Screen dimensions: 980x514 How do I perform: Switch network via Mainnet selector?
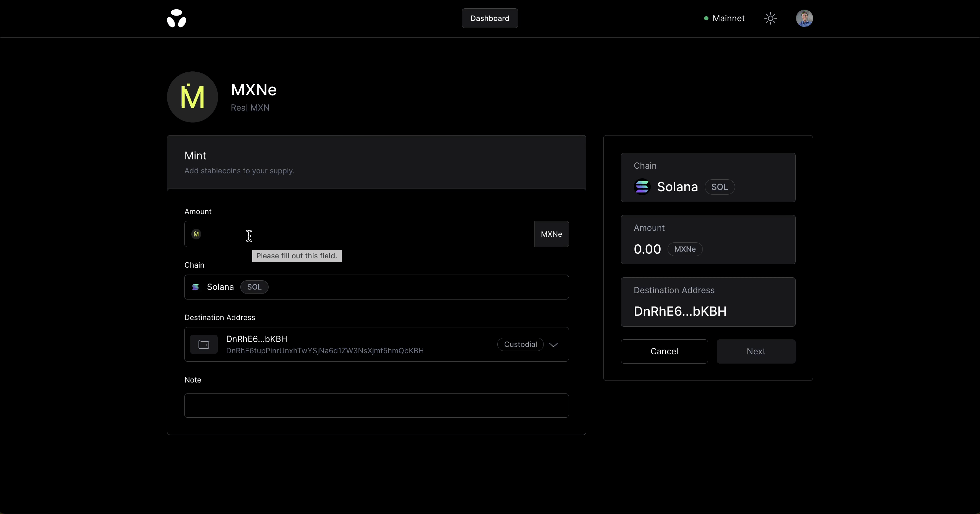[728, 18]
